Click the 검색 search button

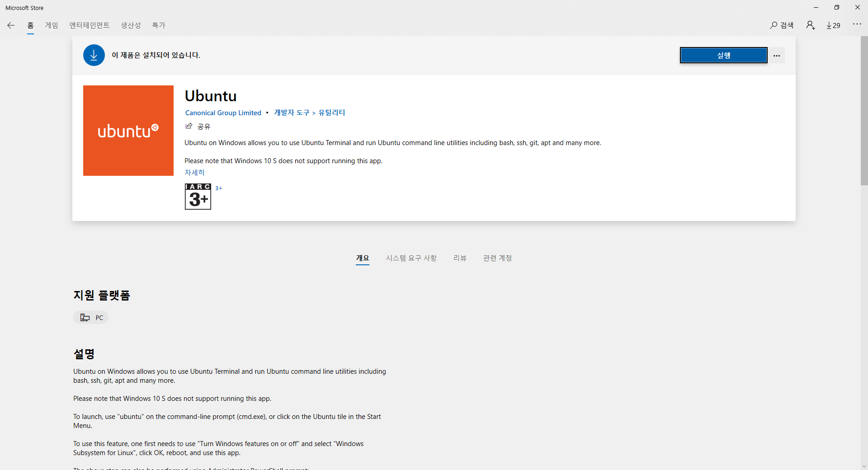pyautogui.click(x=782, y=25)
